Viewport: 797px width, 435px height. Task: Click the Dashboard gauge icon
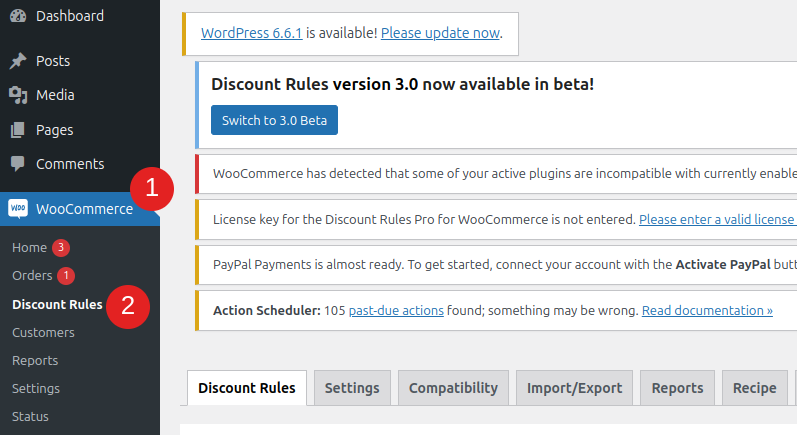(x=18, y=16)
